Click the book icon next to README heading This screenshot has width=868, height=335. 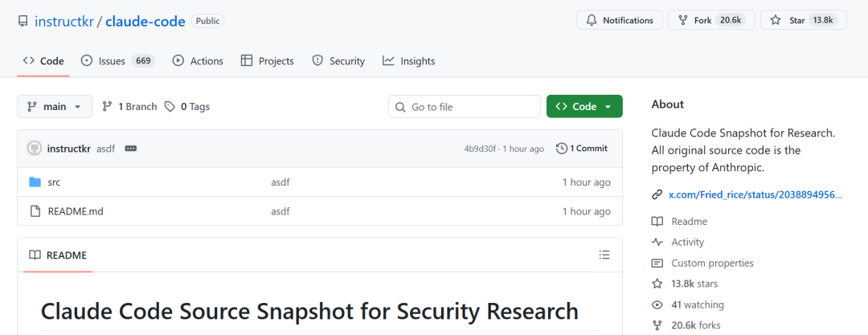pos(35,255)
